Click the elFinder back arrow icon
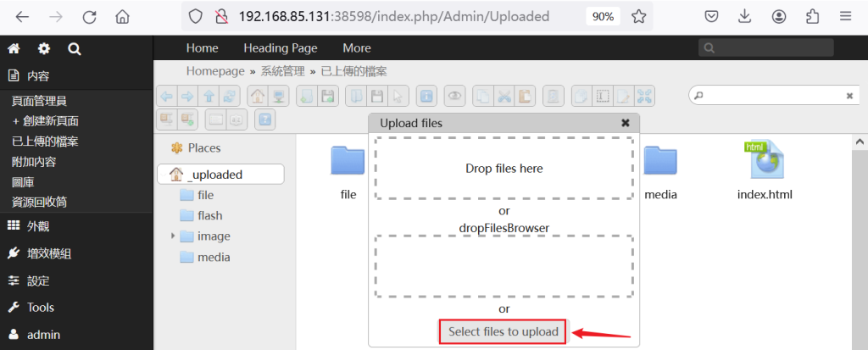Viewport: 868px width, 350px height. coord(167,97)
